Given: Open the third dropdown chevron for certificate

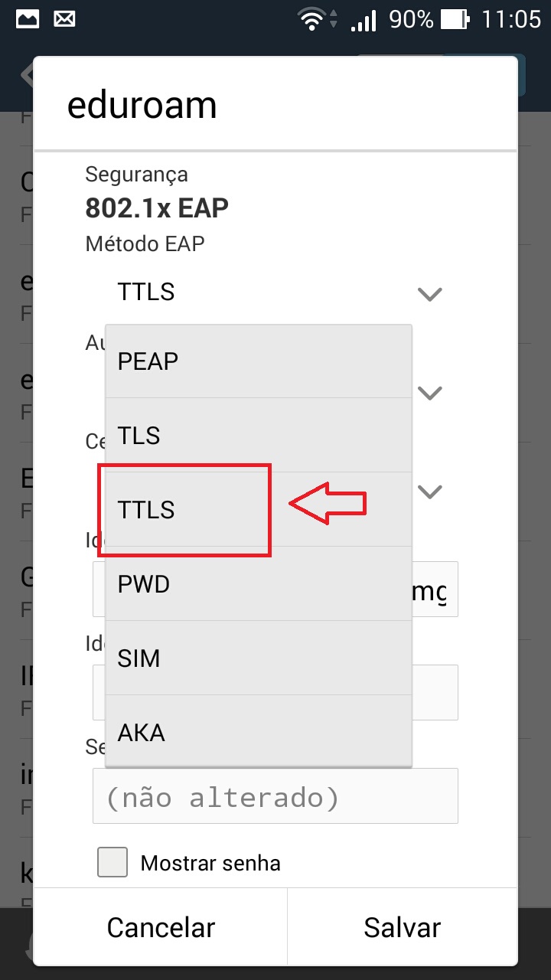Looking at the screenshot, I should tap(432, 491).
